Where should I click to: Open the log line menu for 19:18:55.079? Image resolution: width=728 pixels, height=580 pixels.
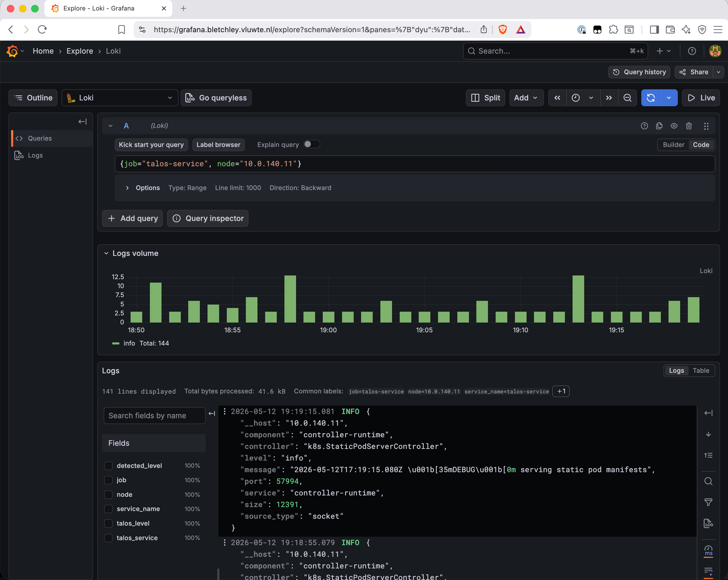tap(225, 542)
